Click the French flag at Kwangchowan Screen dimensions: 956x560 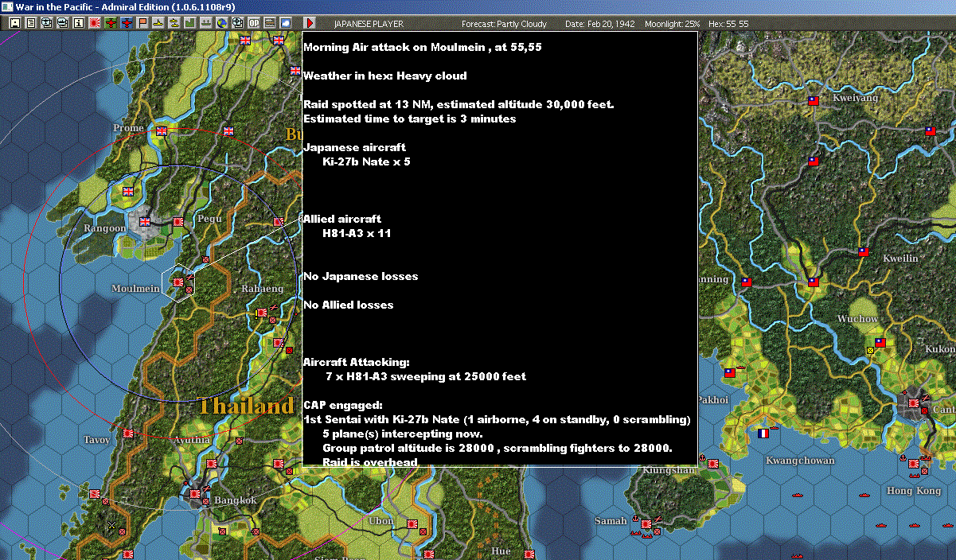point(764,434)
